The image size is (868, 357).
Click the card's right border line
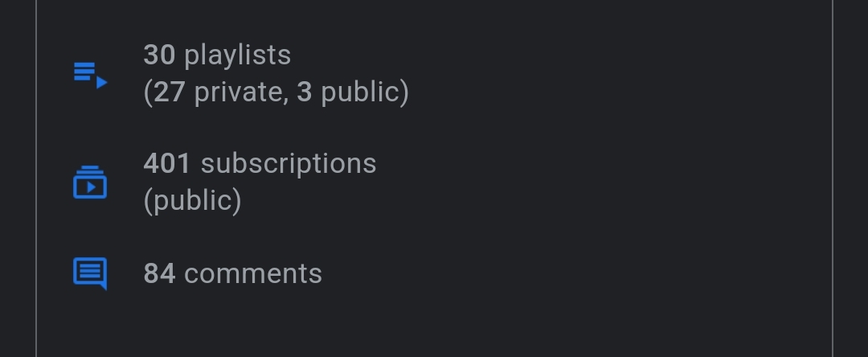pos(832,178)
